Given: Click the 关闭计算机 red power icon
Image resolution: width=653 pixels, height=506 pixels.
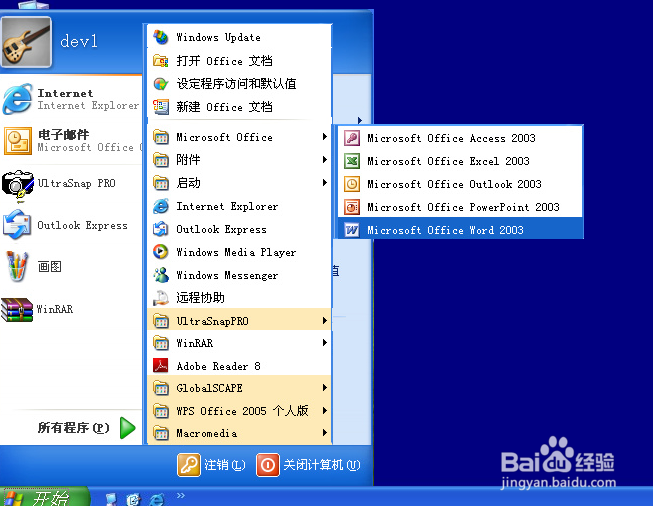Looking at the screenshot, I should pyautogui.click(x=268, y=464).
